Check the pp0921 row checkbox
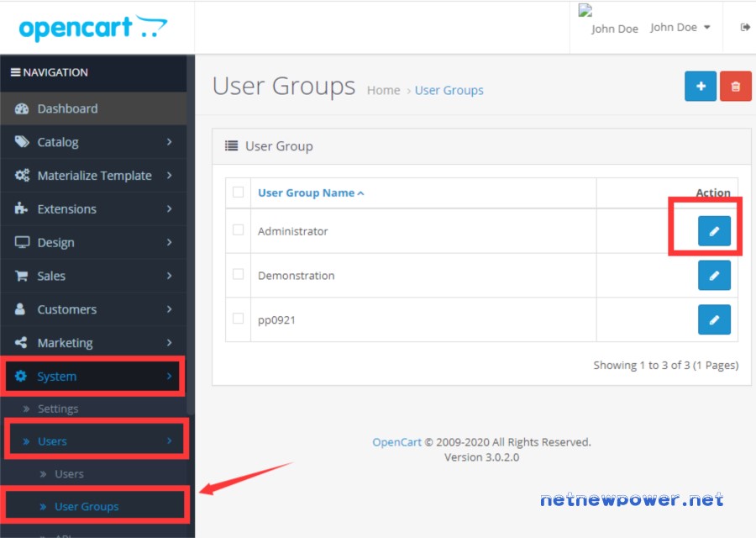This screenshot has width=756, height=538. 238,319
